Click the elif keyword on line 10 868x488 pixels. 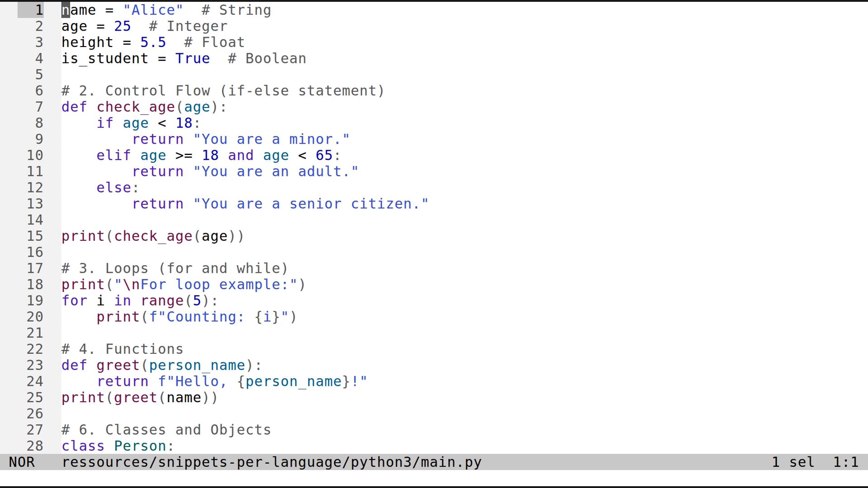pos(113,155)
